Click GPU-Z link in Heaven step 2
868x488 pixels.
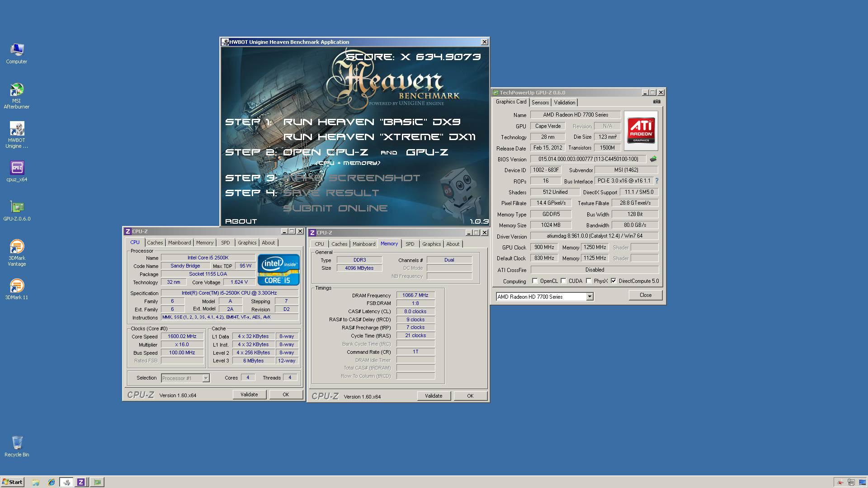coord(427,152)
